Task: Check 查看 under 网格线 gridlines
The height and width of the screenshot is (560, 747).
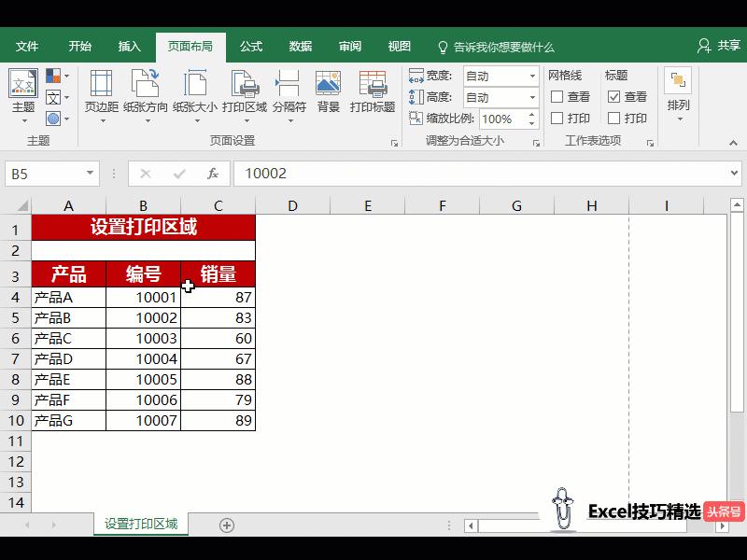Action: [556, 96]
